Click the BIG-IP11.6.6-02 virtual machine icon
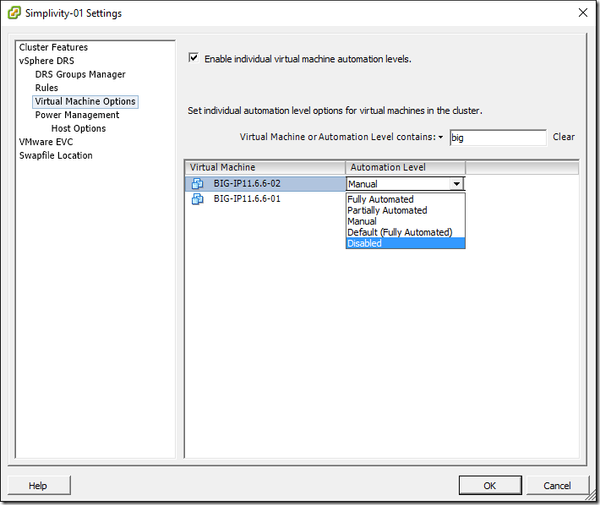Screen dimensions: 600x505 coord(197,184)
